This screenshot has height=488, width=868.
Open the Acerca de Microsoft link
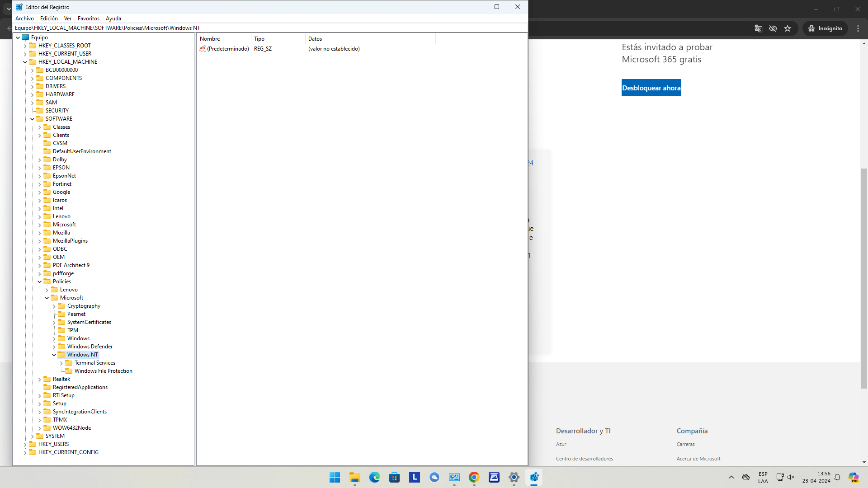[x=698, y=459]
